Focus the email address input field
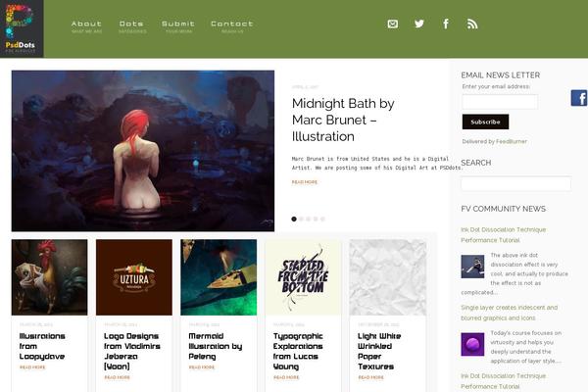Viewport: 588px width, 392px height. tap(500, 102)
